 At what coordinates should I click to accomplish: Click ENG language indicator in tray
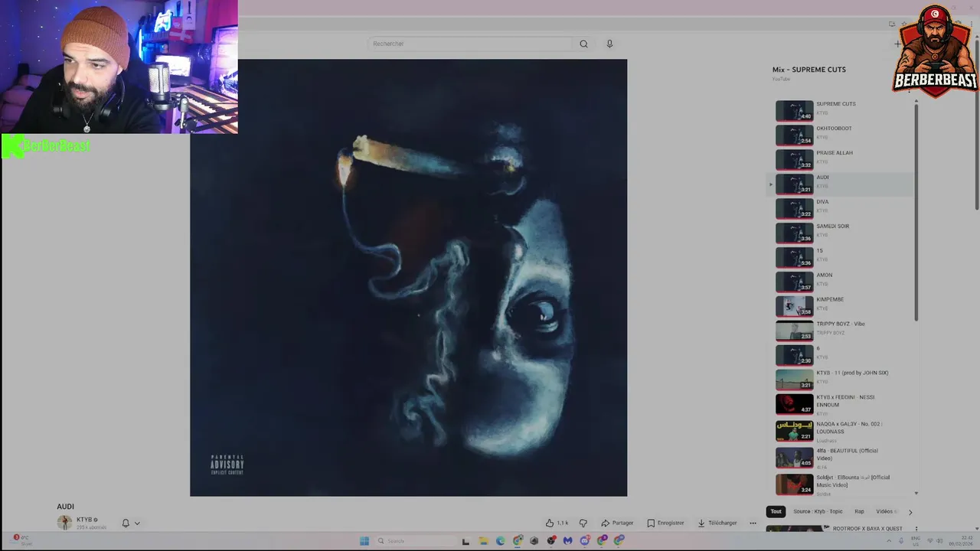[x=915, y=541]
